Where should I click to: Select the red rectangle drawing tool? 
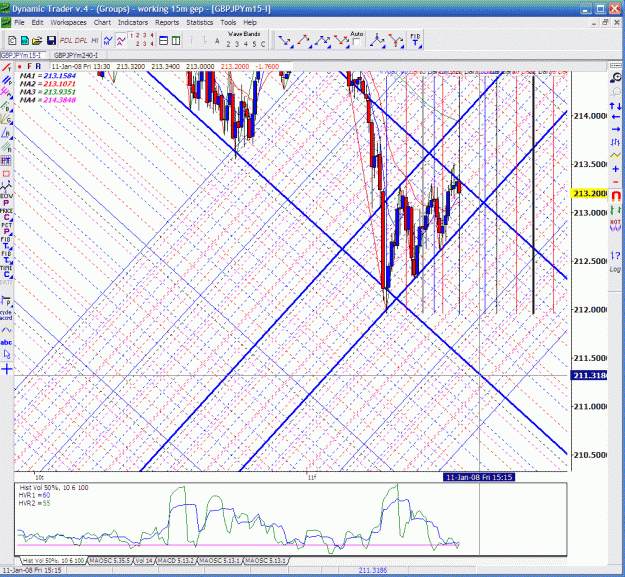pyautogui.click(x=6, y=174)
